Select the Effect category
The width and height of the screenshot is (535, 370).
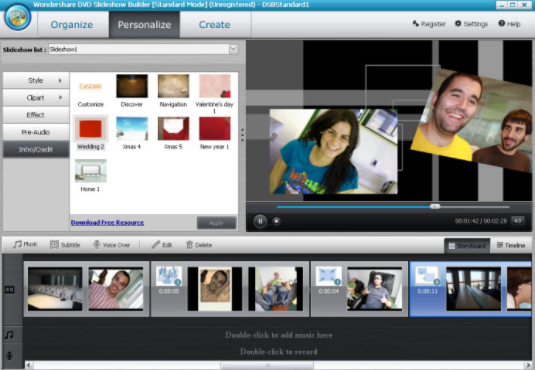(x=36, y=115)
